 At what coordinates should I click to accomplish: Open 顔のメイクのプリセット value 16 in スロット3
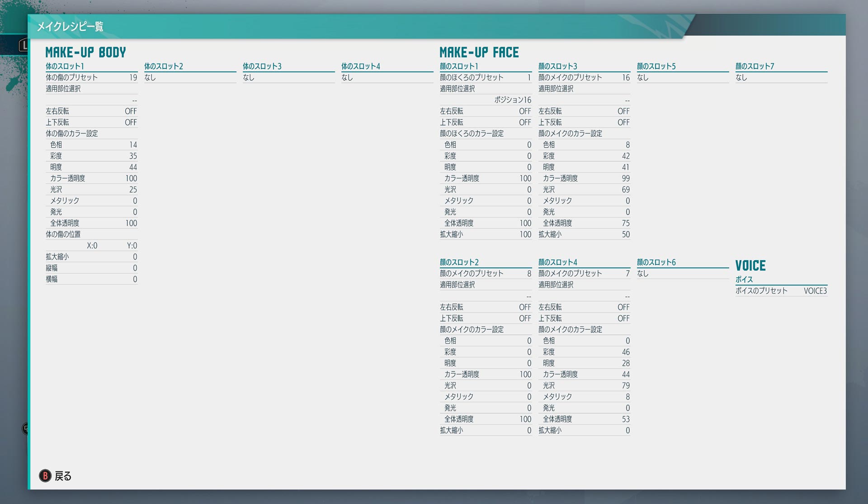click(x=625, y=78)
